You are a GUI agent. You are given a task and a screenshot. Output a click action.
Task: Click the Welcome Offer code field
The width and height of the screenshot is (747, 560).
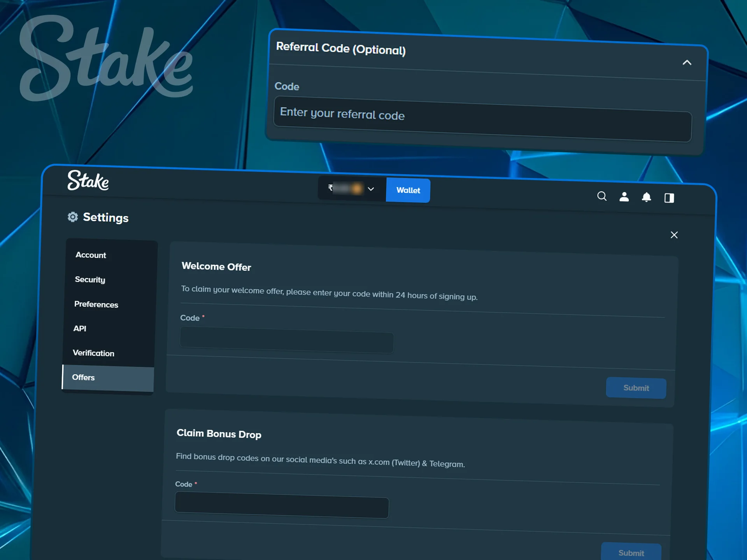(x=287, y=341)
